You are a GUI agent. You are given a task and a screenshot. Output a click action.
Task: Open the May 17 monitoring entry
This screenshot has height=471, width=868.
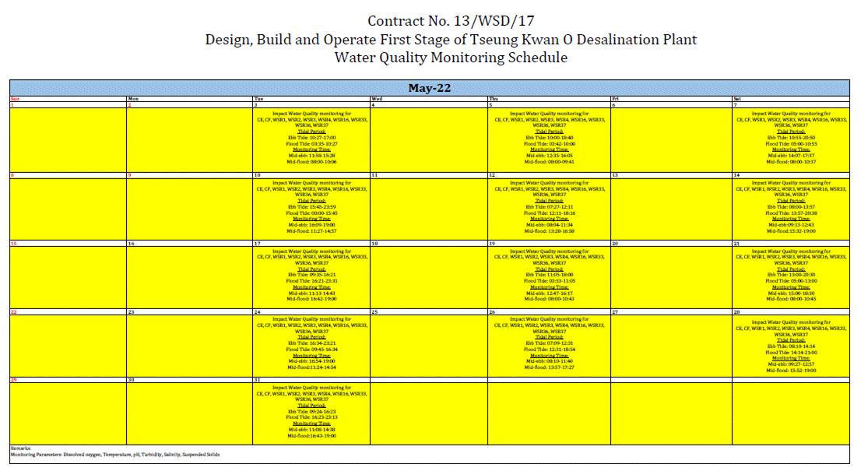[311, 276]
